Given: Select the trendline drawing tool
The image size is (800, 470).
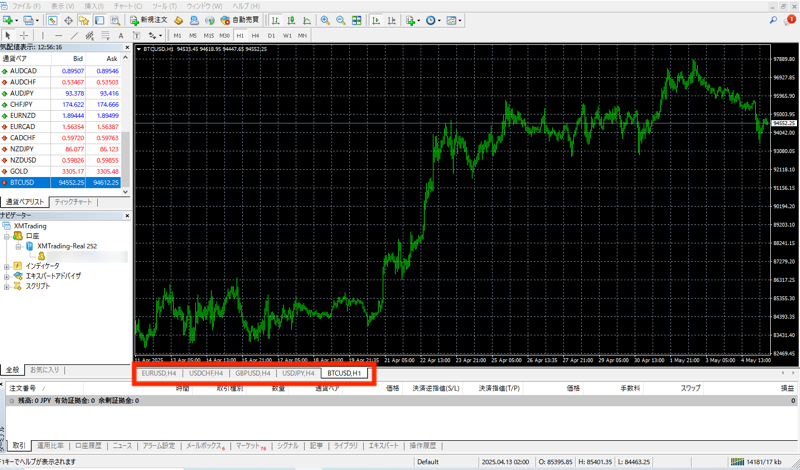Looking at the screenshot, I should [74, 35].
